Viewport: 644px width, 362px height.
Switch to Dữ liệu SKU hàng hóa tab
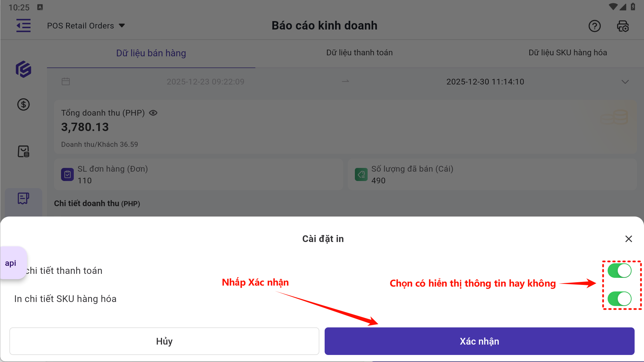pos(568,53)
